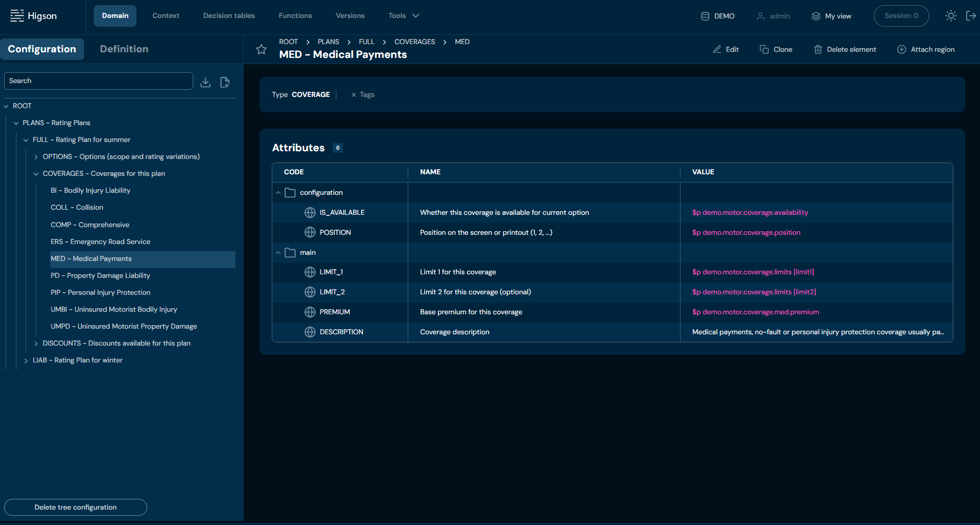Image resolution: width=980 pixels, height=525 pixels.
Task: Open the Versions tab
Action: [x=350, y=16]
